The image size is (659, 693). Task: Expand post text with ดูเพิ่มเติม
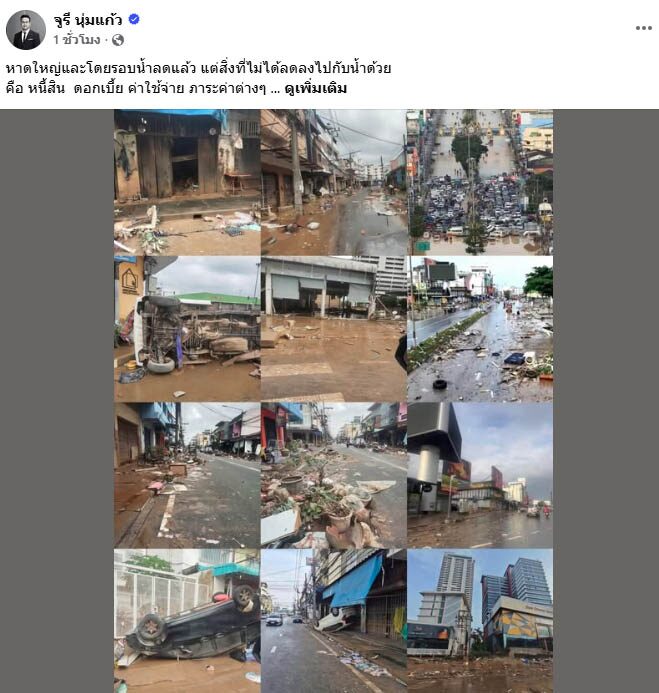click(316, 88)
